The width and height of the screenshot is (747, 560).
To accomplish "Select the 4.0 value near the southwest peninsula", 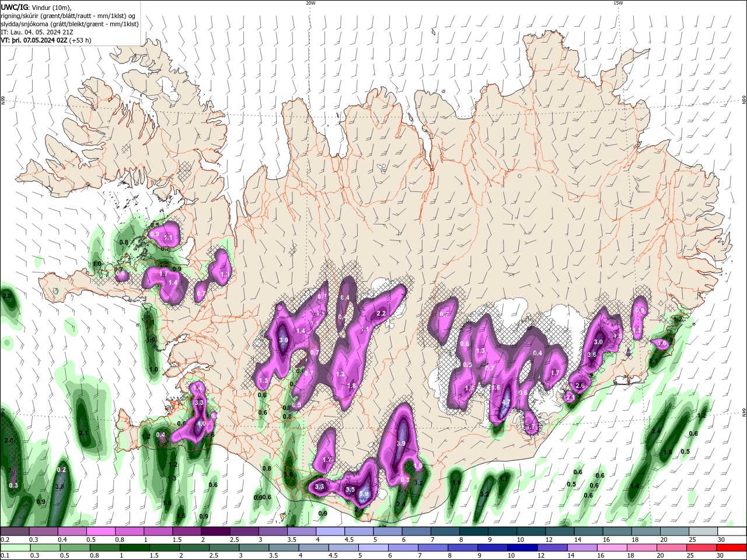I will (x=202, y=423).
